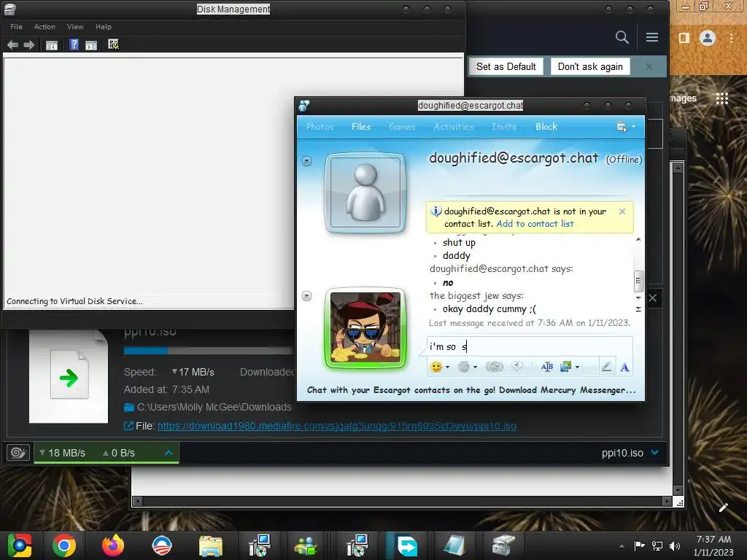Click the wink icon in chat toolbar
The height and width of the screenshot is (560, 747).
[463, 367]
